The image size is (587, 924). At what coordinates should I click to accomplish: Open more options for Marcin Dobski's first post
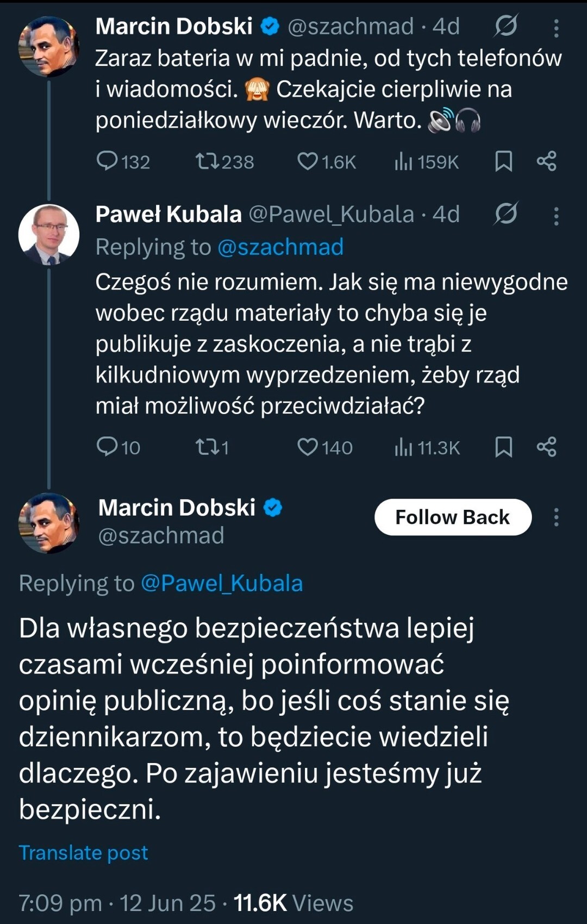[556, 28]
